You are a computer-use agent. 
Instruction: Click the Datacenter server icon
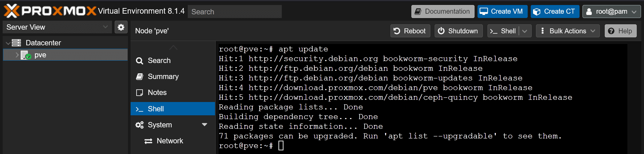click(x=16, y=43)
